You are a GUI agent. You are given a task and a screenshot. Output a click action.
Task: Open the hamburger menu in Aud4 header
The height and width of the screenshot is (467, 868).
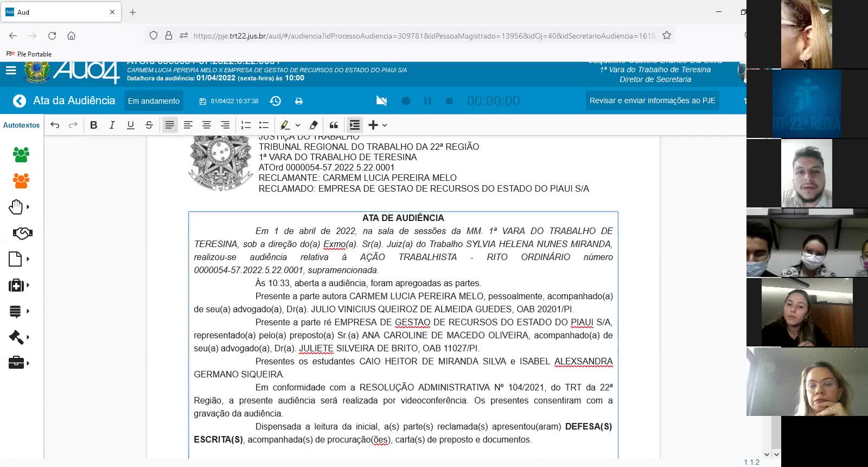tap(11, 71)
